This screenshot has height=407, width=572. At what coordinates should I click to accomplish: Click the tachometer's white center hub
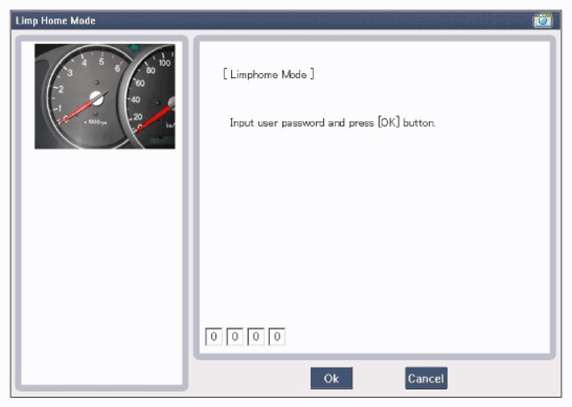click(x=97, y=98)
